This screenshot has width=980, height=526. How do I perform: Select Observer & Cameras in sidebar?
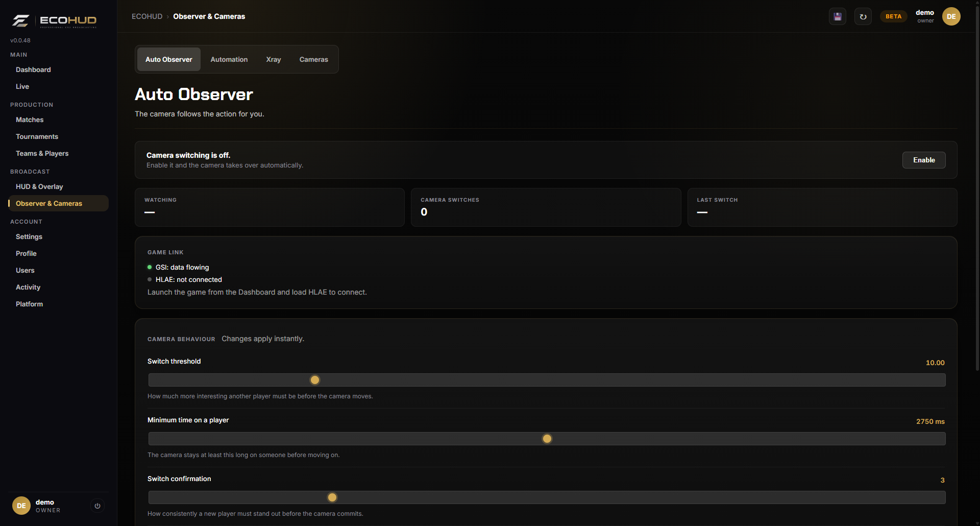pyautogui.click(x=58, y=203)
